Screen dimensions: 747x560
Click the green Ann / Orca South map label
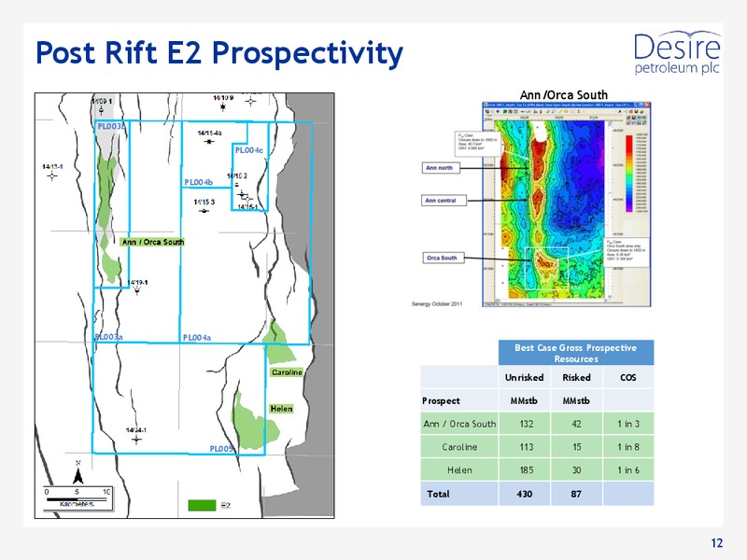click(x=152, y=242)
